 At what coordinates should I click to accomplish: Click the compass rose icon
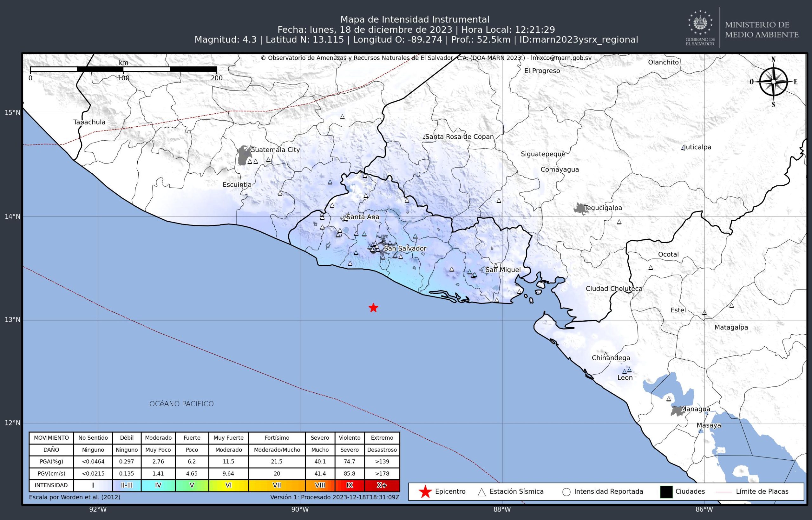point(774,82)
